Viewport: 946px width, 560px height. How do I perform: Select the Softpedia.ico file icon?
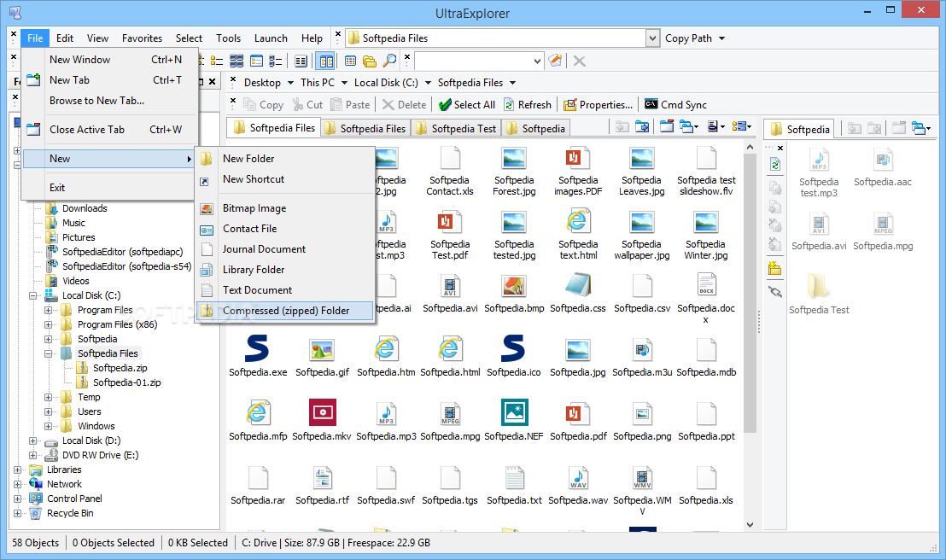pos(513,349)
